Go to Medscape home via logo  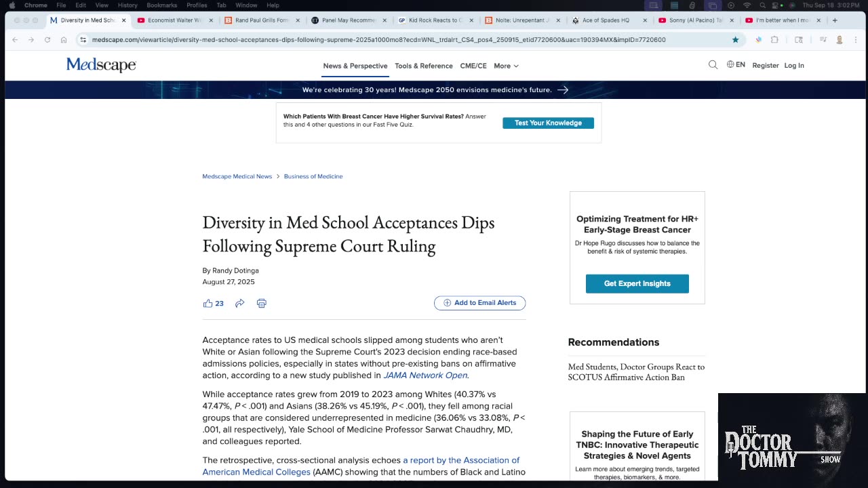pyautogui.click(x=101, y=65)
